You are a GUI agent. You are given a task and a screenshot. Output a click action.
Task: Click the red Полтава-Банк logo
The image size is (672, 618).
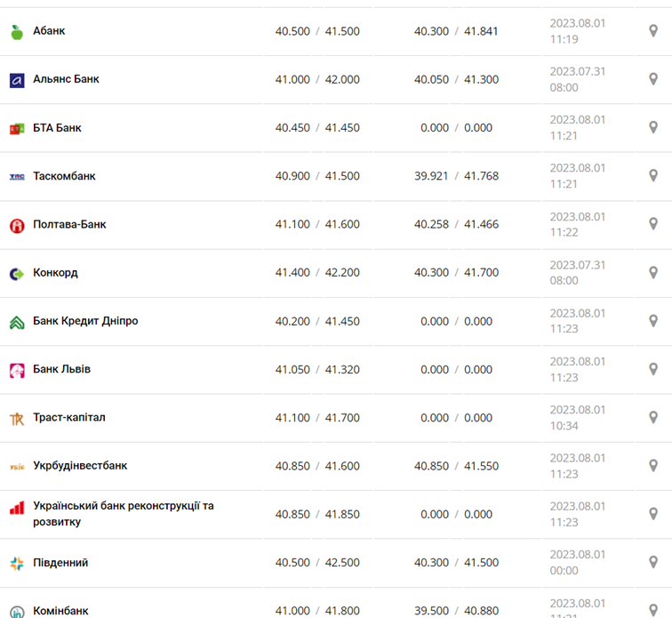pos(17,225)
